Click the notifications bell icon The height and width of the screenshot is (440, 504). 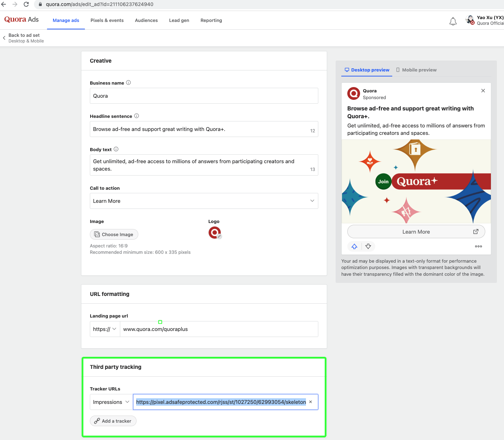pyautogui.click(x=453, y=21)
